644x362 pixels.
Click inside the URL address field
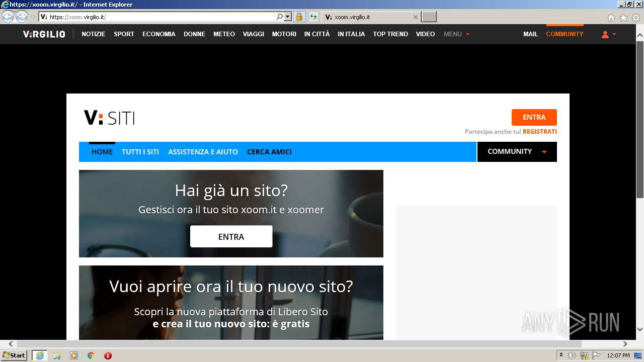(x=161, y=17)
